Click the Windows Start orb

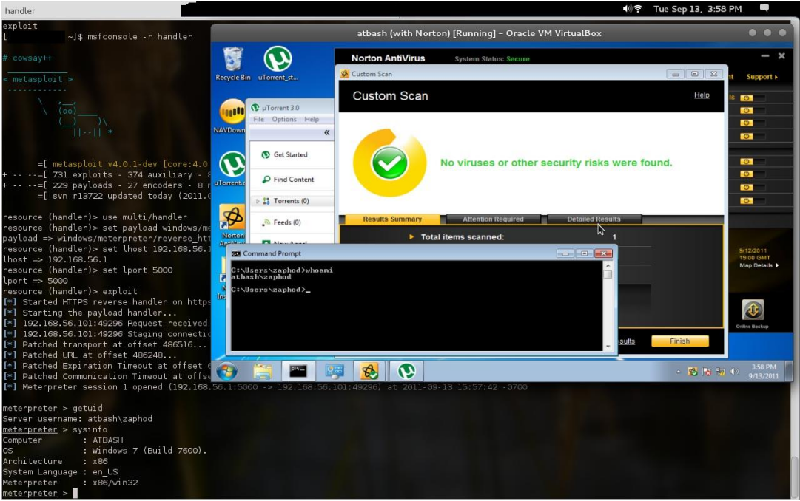tap(227, 371)
